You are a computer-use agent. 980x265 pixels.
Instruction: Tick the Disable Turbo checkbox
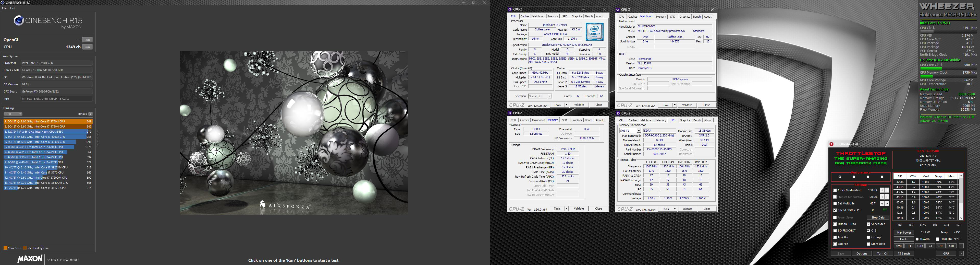click(835, 224)
